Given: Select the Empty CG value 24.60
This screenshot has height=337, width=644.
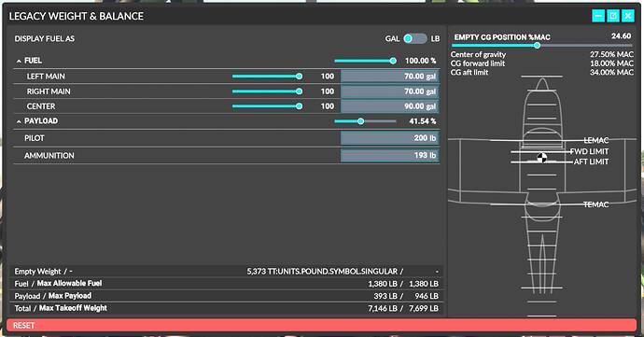Looking at the screenshot, I should click(x=621, y=36).
